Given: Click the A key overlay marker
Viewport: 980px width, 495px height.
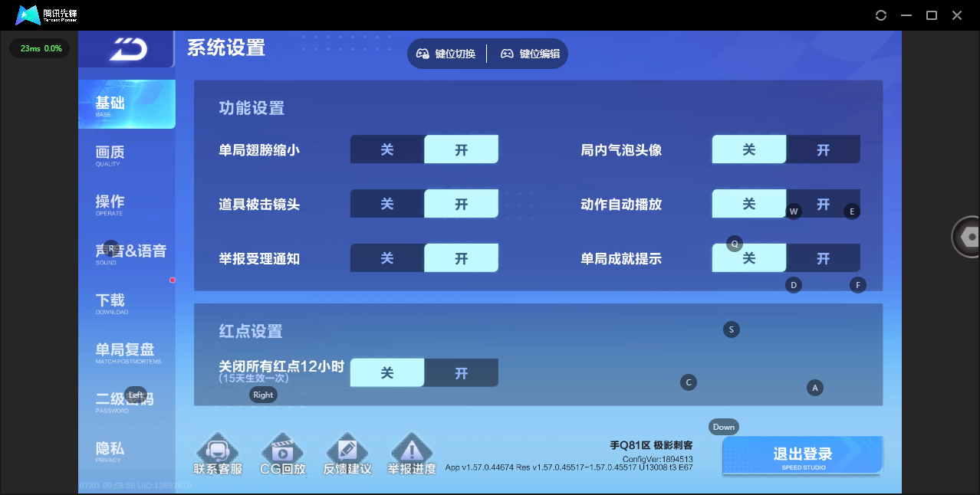Looking at the screenshot, I should tap(815, 388).
